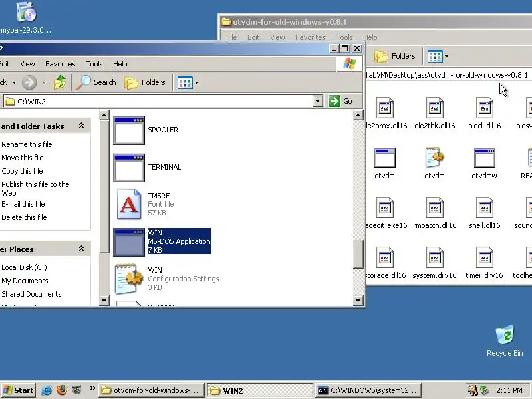This screenshot has height=399, width=532.
Task: Open the SPOOLER application icon
Action: [129, 130]
